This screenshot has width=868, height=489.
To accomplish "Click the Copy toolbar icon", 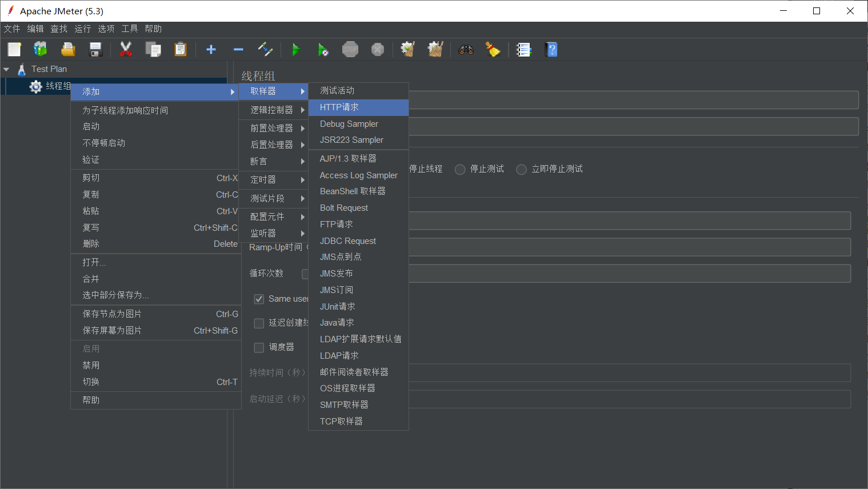I will (153, 50).
